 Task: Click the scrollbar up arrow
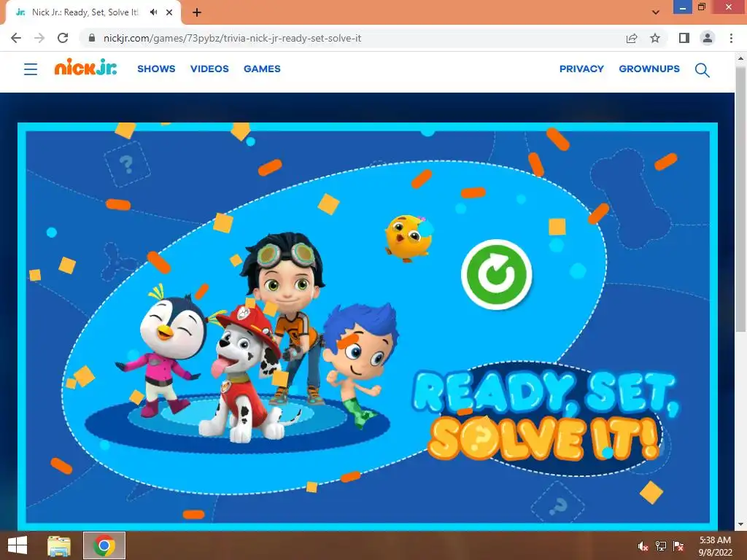(x=740, y=58)
